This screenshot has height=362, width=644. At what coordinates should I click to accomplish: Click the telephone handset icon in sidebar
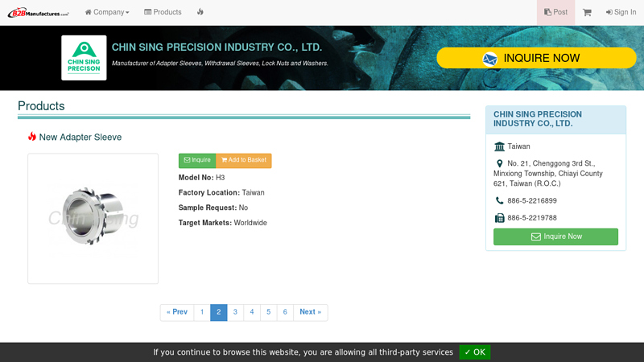pyautogui.click(x=499, y=200)
